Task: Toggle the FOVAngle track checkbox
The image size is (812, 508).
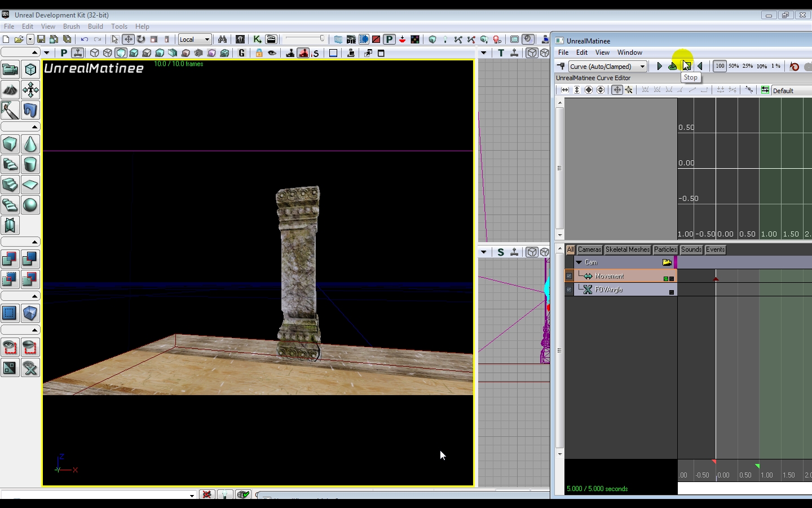Action: point(569,290)
